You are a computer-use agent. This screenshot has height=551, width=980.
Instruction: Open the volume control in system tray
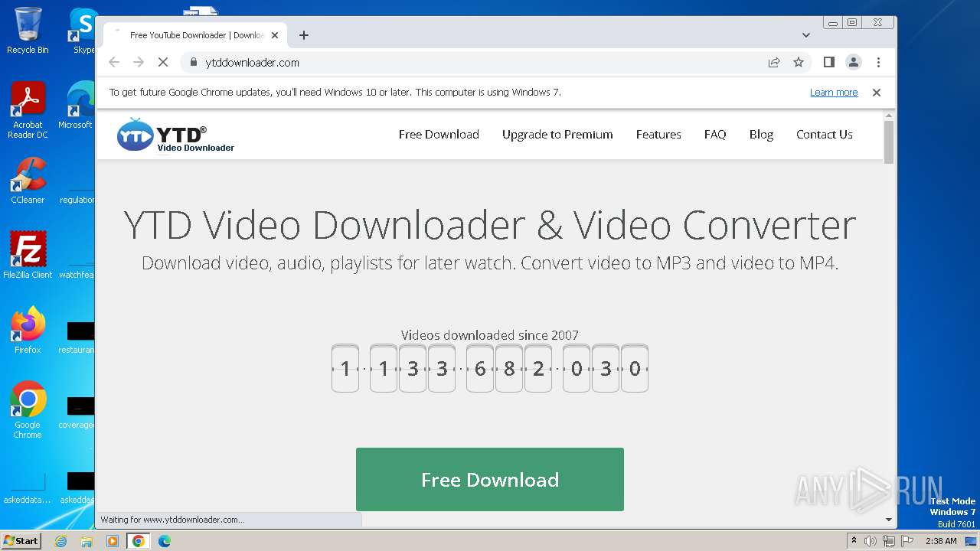(871, 541)
